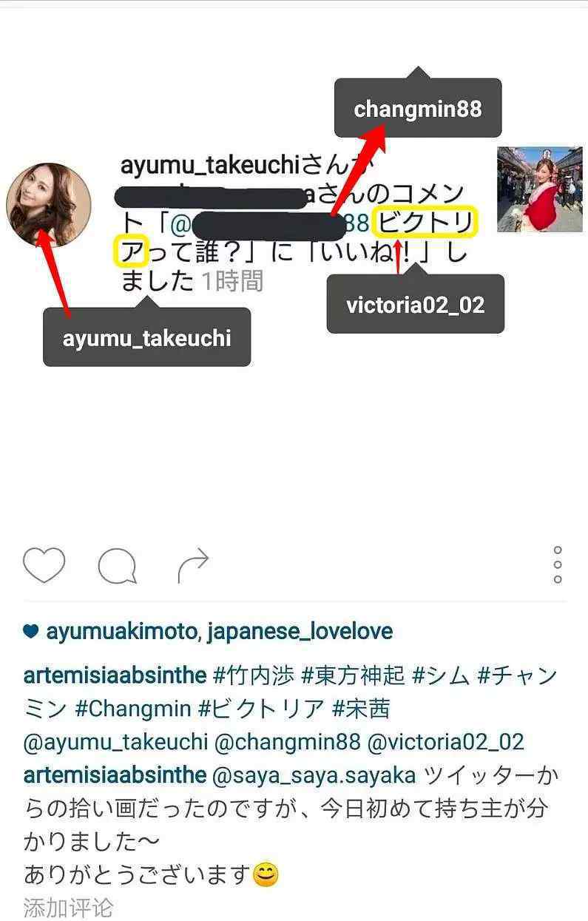Open the @saya_saya.sayaka mention
This screenshot has height=921, width=588.
point(316,775)
